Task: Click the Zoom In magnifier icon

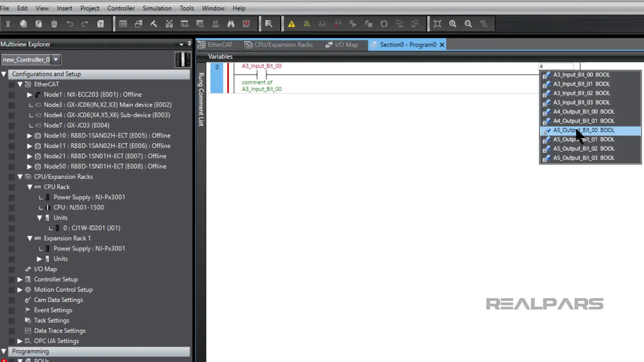Action: [x=453, y=24]
